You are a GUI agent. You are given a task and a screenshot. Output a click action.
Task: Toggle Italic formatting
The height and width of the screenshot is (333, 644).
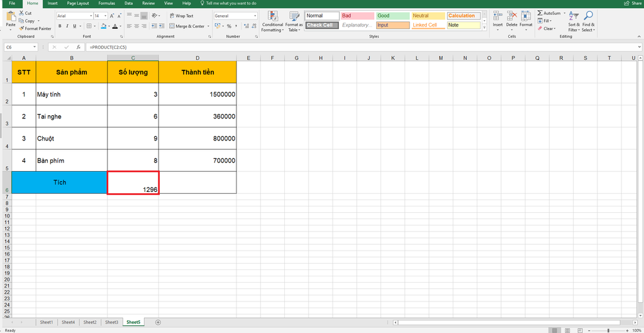click(x=67, y=26)
